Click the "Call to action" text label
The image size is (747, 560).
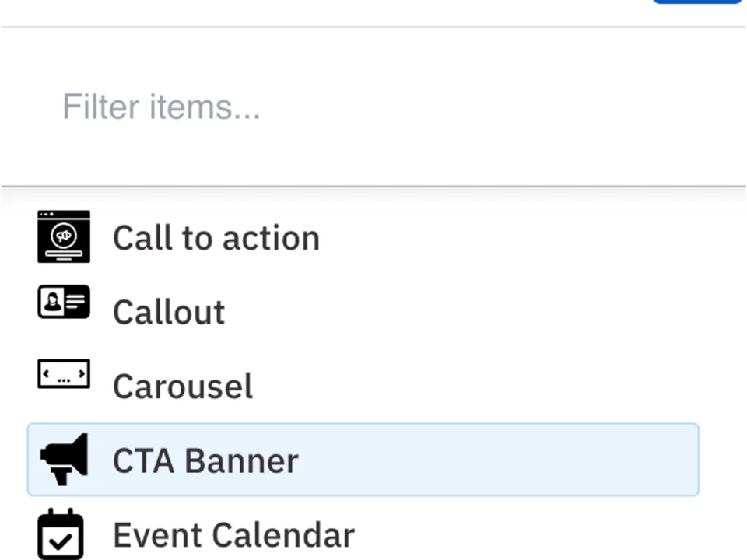pos(216,237)
